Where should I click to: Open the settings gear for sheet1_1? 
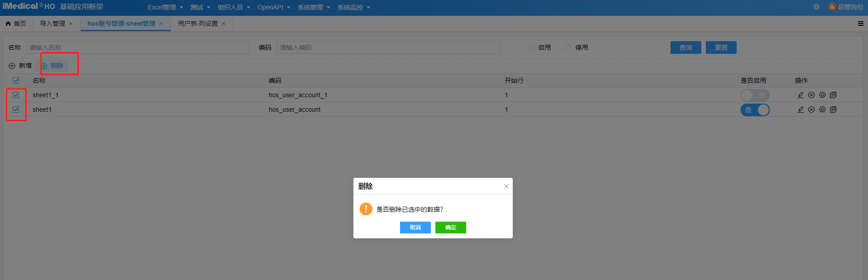822,95
